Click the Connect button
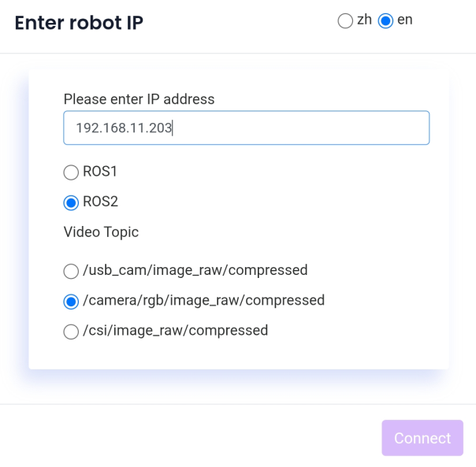 click(422, 438)
